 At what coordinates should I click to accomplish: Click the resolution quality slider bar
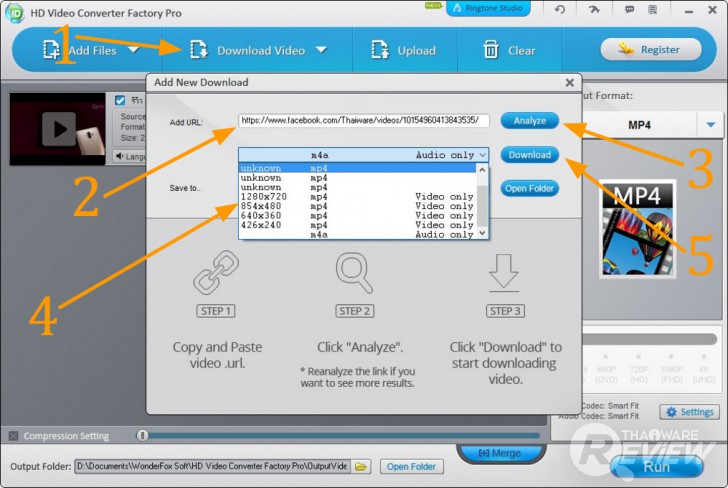[x=649, y=339]
